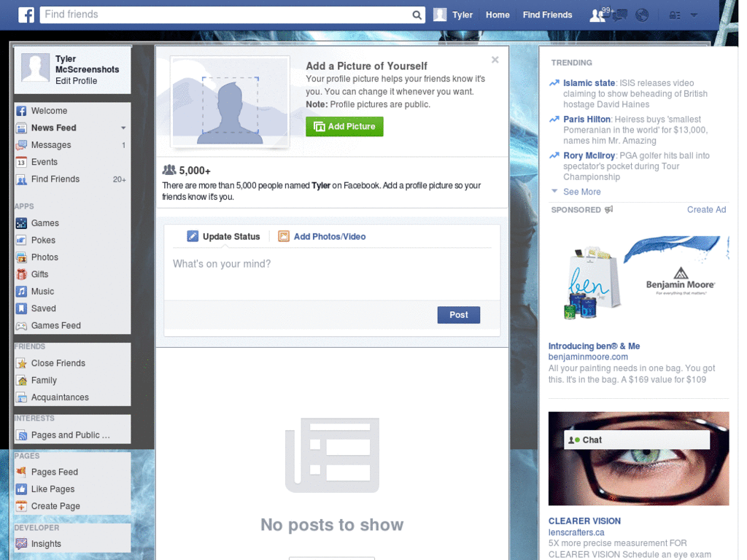Click the search magnifier icon
747x560 pixels.
tap(417, 15)
